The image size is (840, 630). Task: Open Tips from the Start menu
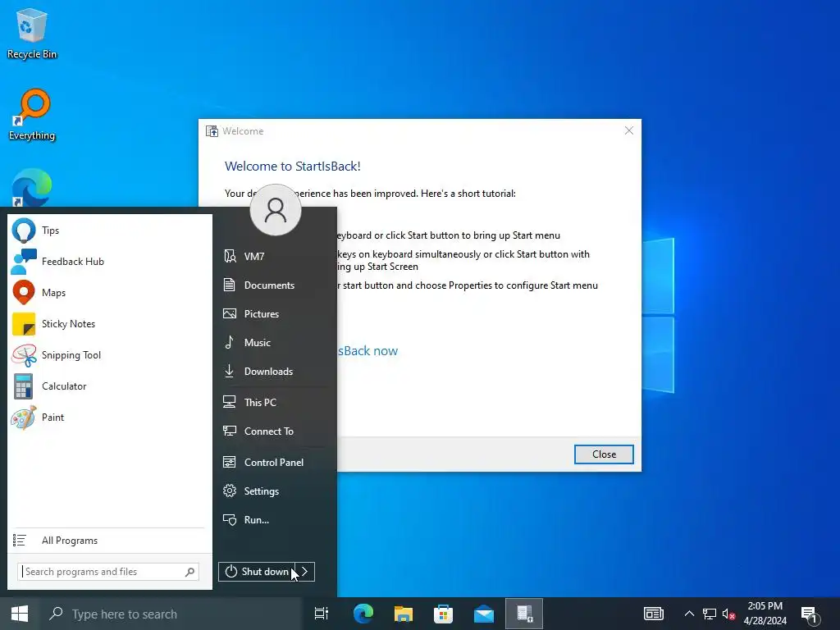110,231
